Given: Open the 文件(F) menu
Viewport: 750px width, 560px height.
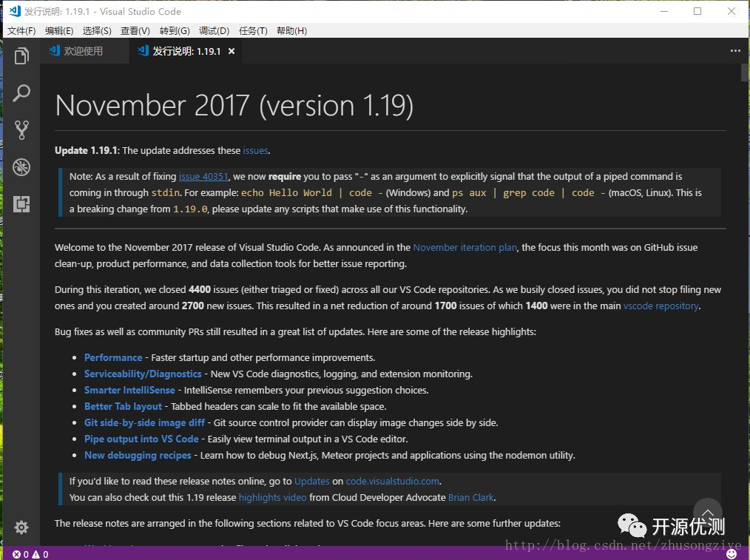Looking at the screenshot, I should 21,30.
